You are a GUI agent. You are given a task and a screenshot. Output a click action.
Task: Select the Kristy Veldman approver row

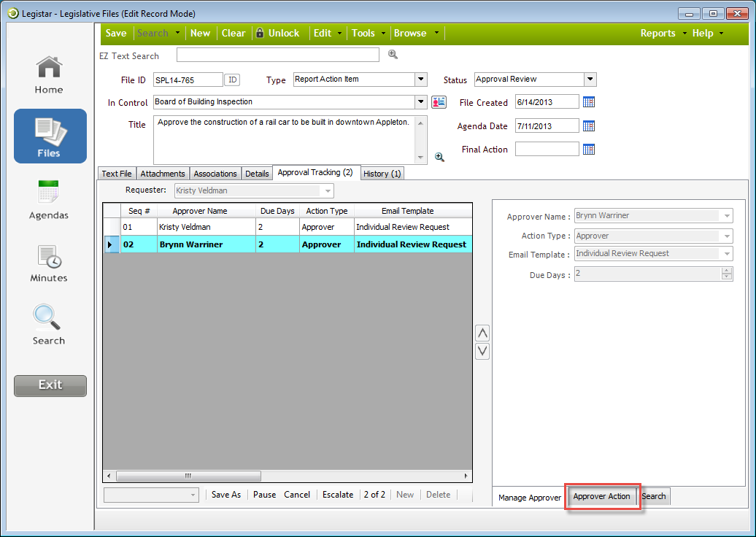205,226
